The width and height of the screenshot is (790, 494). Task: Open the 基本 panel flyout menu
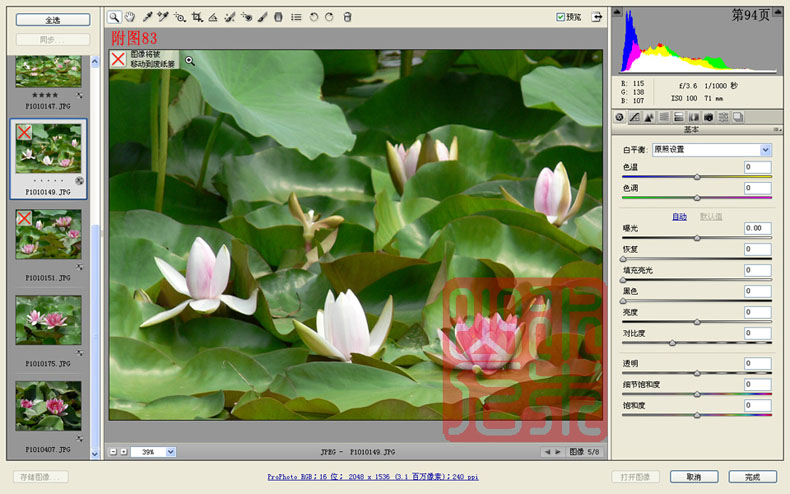[777, 130]
